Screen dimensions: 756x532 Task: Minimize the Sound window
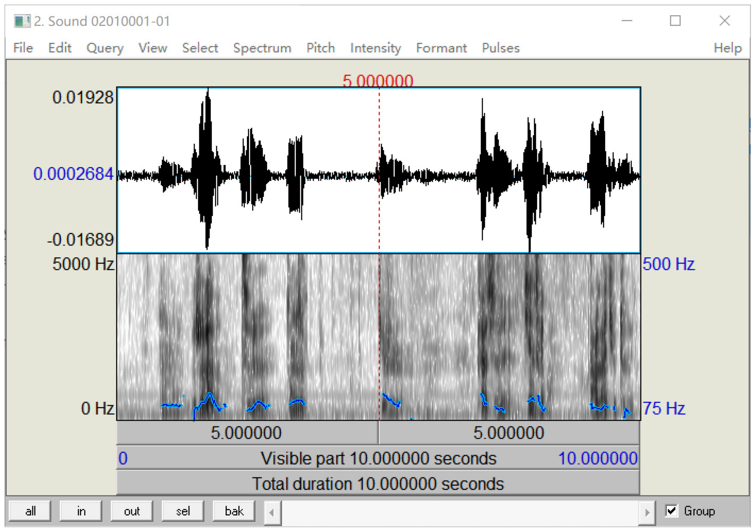(x=627, y=21)
